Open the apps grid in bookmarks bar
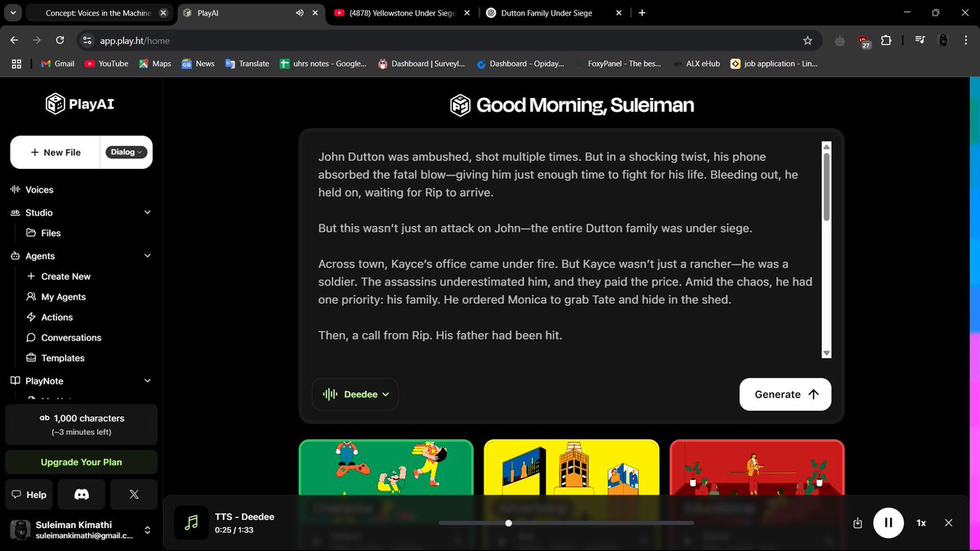 click(17, 64)
